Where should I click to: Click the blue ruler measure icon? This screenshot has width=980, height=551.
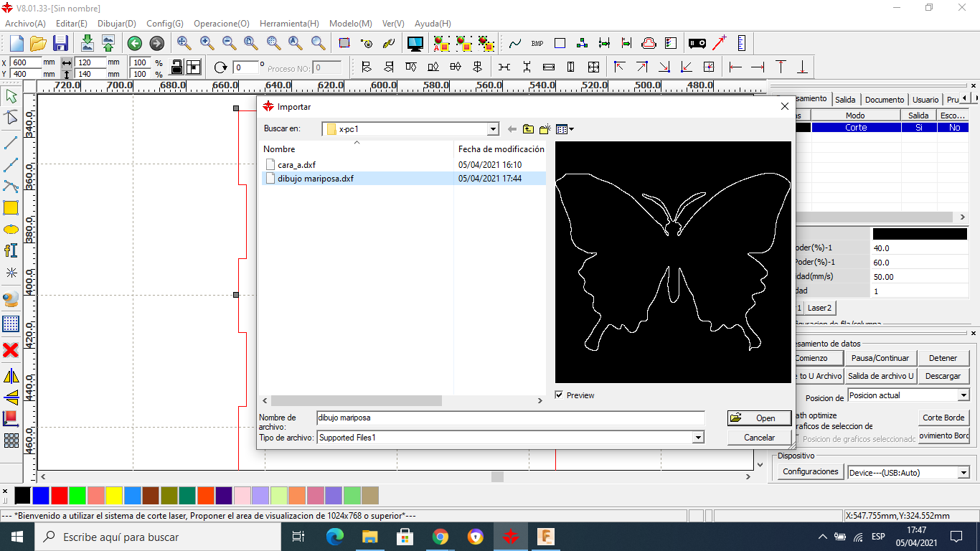[741, 43]
